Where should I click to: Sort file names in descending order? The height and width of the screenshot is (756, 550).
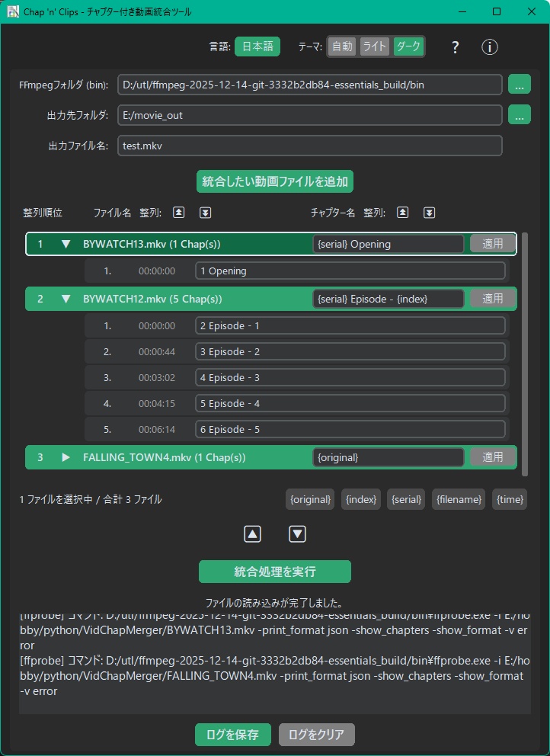206,213
